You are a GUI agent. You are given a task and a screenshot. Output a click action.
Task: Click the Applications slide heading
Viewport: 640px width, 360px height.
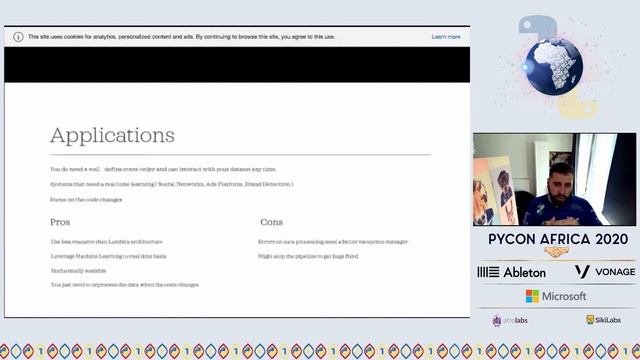[x=112, y=136]
